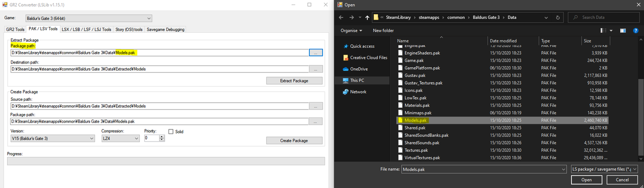This screenshot has width=644, height=188.
Task: Select the Minimaps.pak file
Action: (x=503, y=113)
